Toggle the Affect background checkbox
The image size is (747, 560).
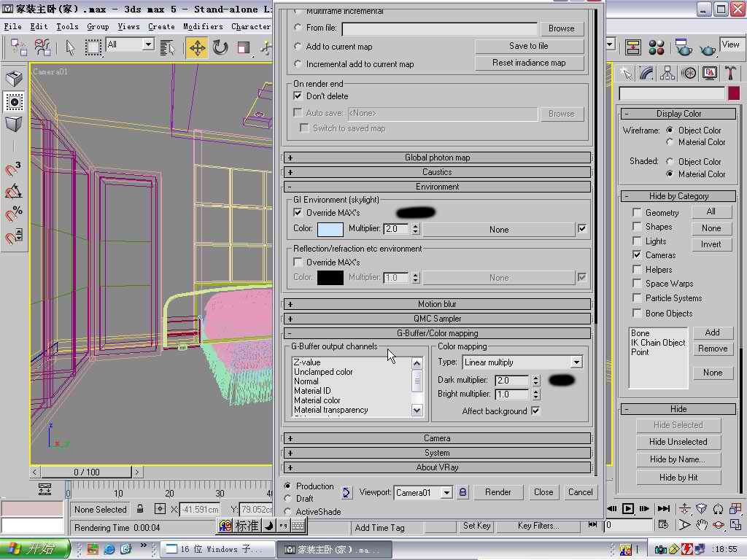[535, 411]
